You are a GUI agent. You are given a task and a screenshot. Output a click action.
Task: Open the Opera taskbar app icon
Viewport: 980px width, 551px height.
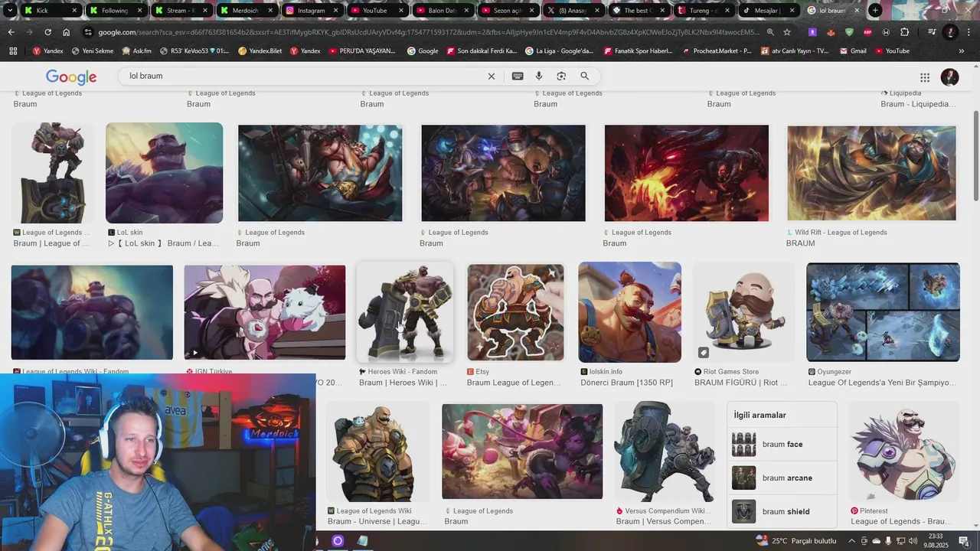(x=338, y=541)
